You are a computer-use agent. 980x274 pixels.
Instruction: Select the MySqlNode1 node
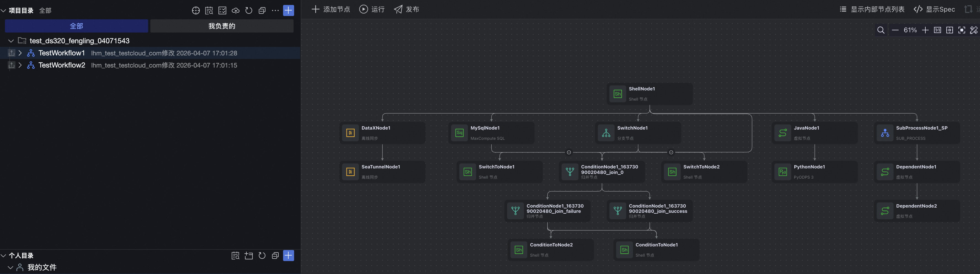coord(492,133)
